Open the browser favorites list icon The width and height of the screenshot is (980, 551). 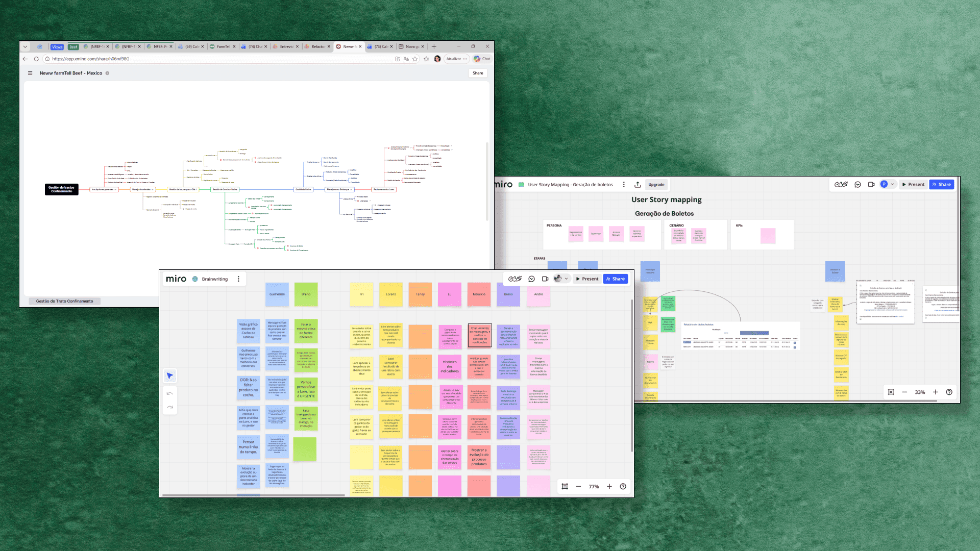tap(426, 59)
